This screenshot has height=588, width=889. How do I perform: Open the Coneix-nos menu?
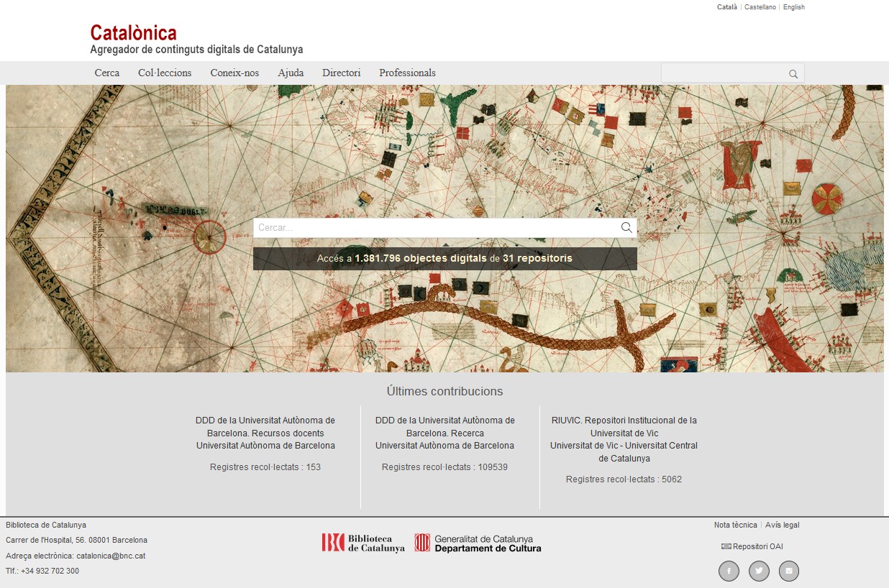pyautogui.click(x=234, y=73)
